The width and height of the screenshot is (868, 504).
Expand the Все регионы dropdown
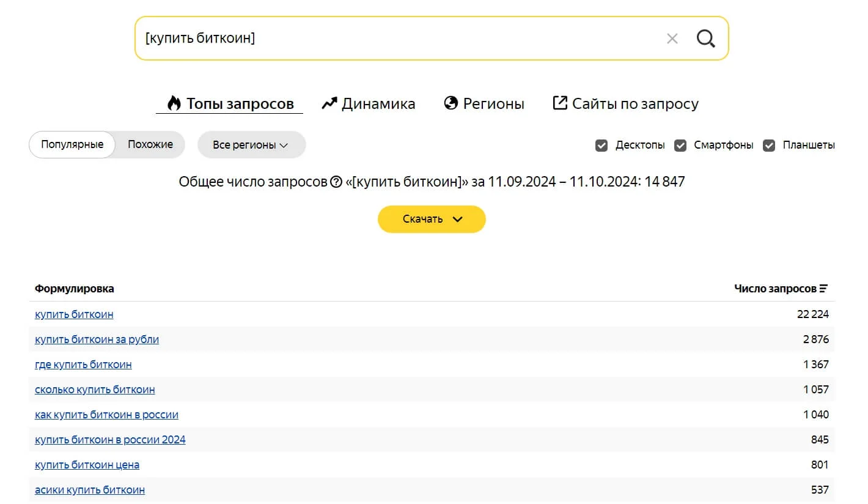click(x=251, y=145)
